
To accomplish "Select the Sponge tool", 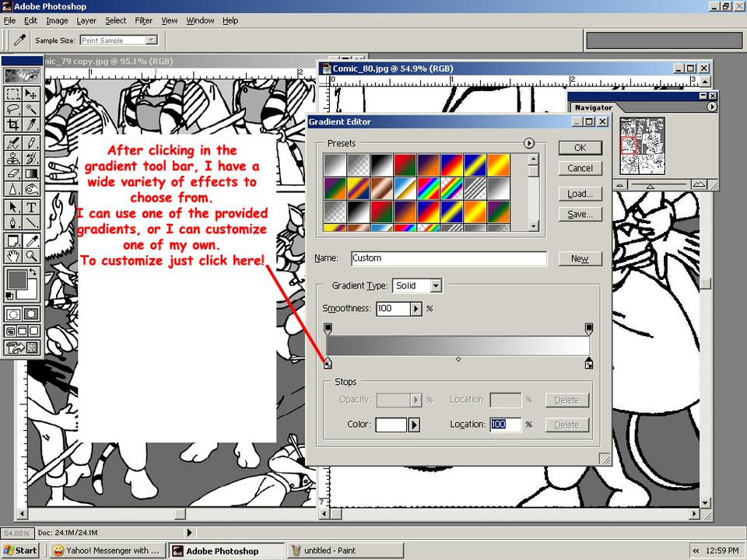I will [x=31, y=190].
